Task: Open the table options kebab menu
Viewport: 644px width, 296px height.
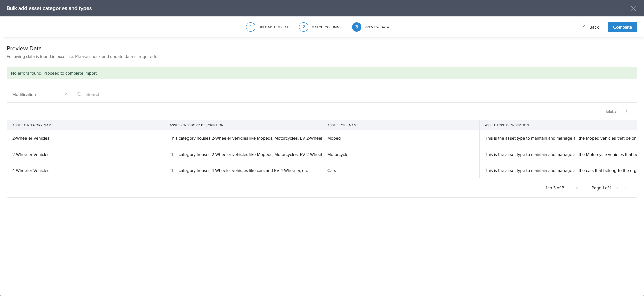Action: (626, 111)
